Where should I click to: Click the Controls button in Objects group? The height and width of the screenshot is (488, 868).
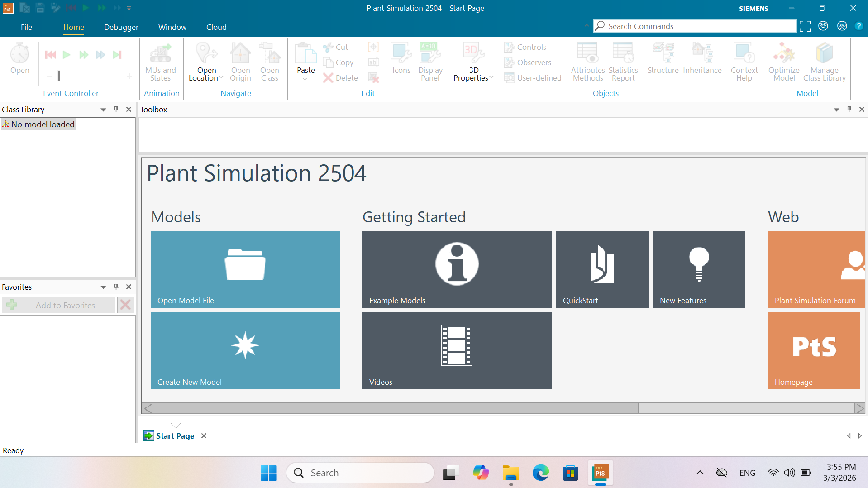coord(525,47)
